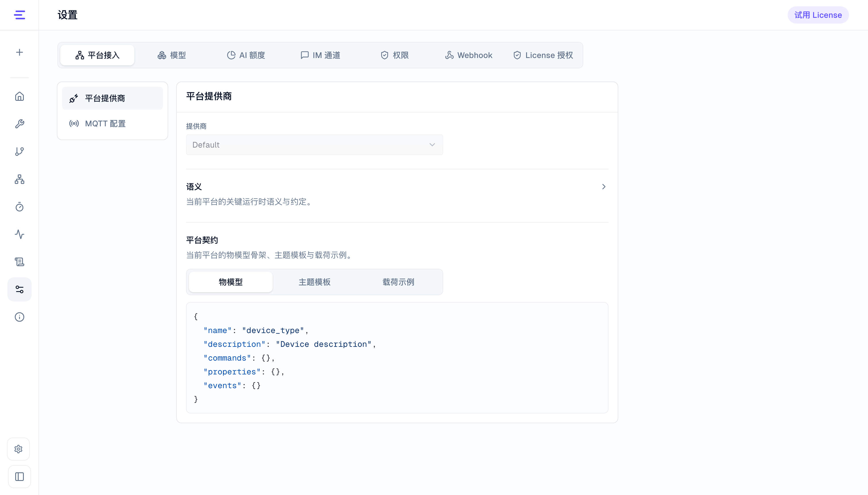Click the 平台契约 heading text
The height and width of the screenshot is (495, 868).
[x=202, y=240]
